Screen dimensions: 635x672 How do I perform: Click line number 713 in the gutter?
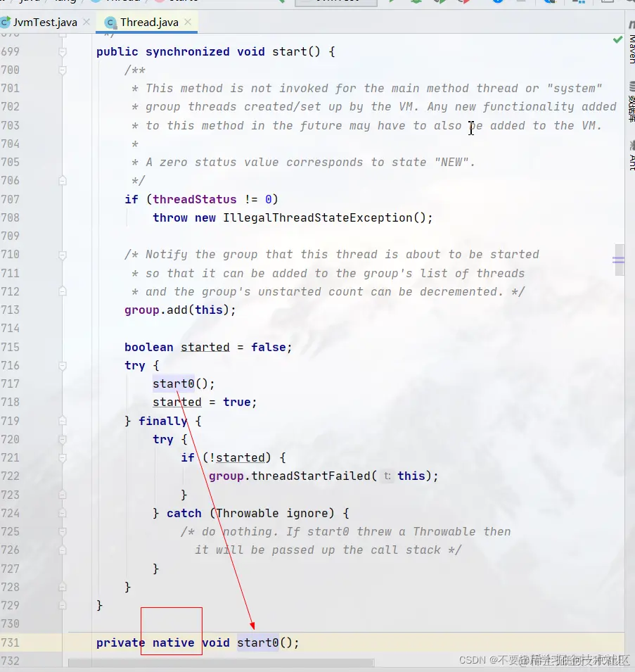point(11,310)
